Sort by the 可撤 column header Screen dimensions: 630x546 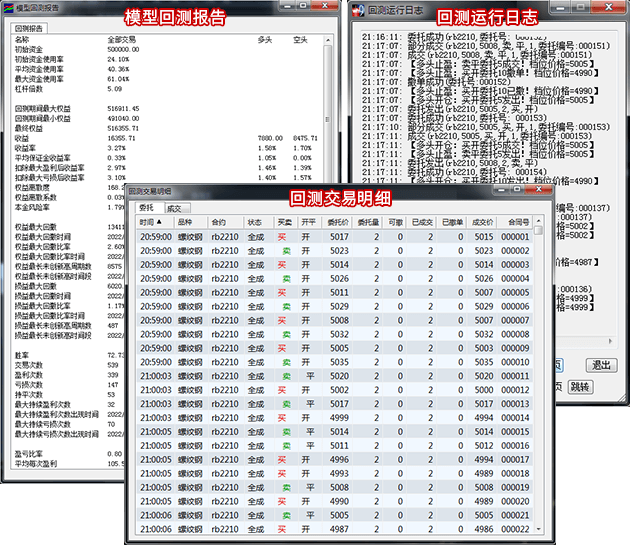(395, 222)
